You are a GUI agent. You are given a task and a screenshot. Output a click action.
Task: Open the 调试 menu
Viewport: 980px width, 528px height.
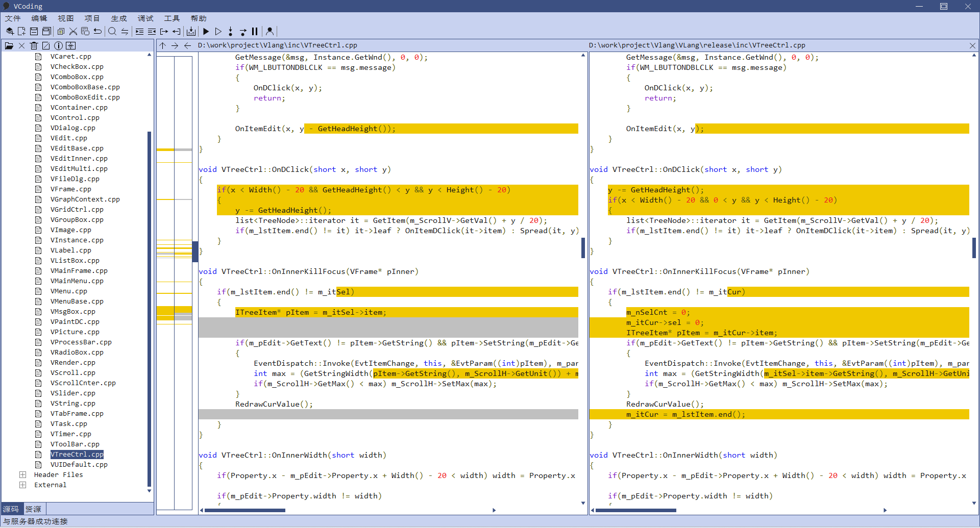[x=145, y=18]
